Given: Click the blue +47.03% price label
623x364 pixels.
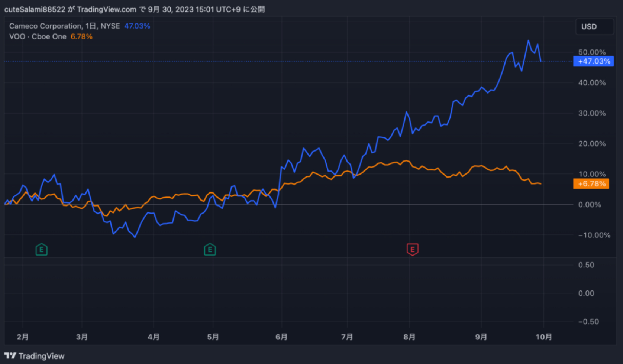Looking at the screenshot, I should [594, 61].
